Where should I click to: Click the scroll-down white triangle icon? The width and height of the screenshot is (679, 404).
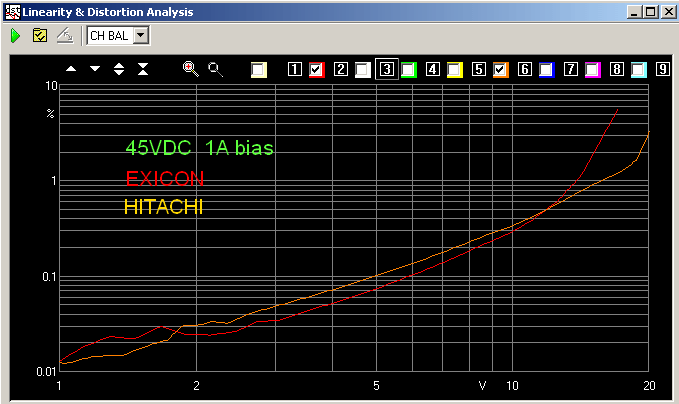point(95,69)
